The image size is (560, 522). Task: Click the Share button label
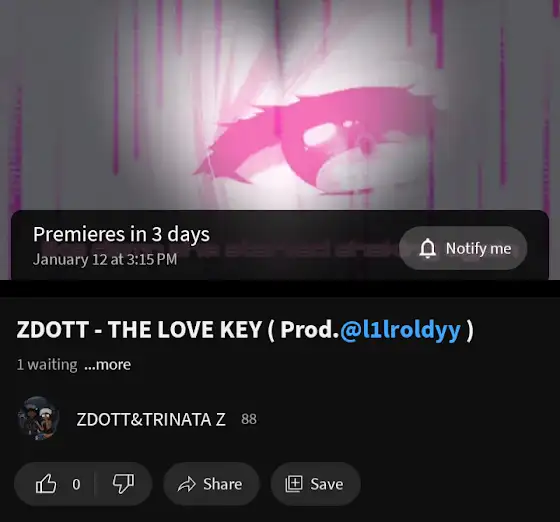(x=222, y=484)
